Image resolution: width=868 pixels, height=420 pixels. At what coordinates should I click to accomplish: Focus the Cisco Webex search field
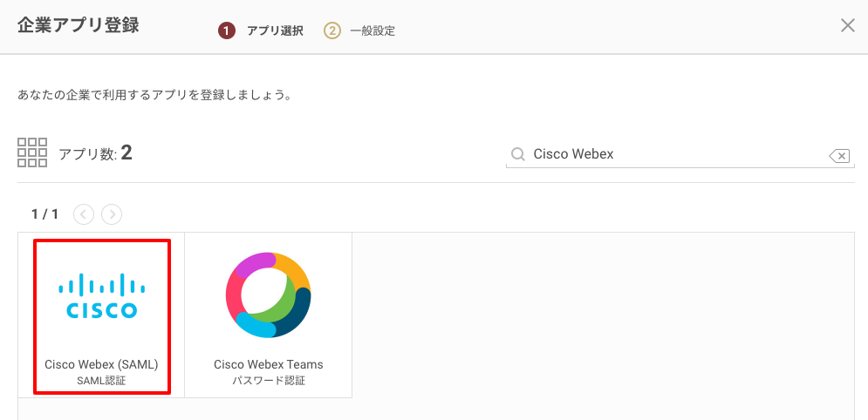pos(680,154)
